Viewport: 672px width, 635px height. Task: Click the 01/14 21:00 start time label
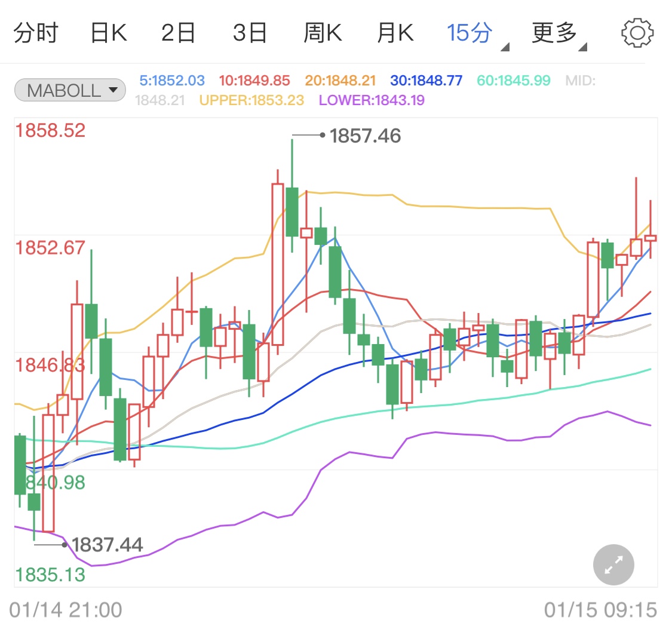66,610
